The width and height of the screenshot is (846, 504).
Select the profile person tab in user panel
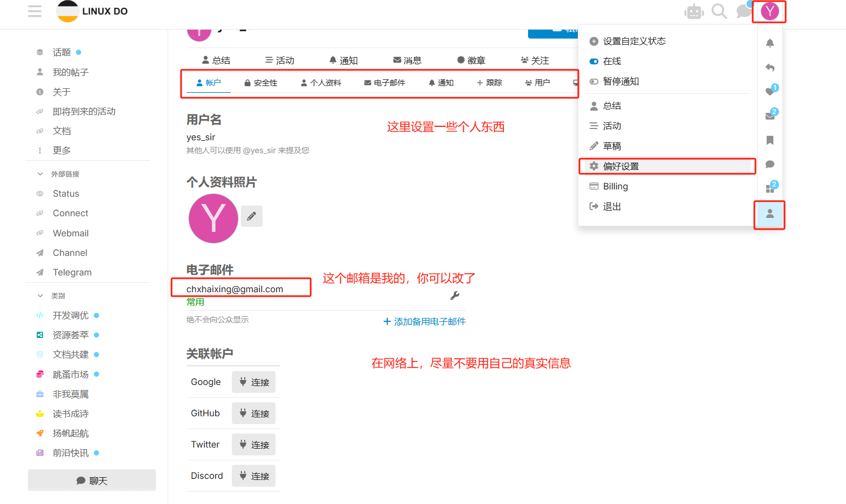(769, 213)
